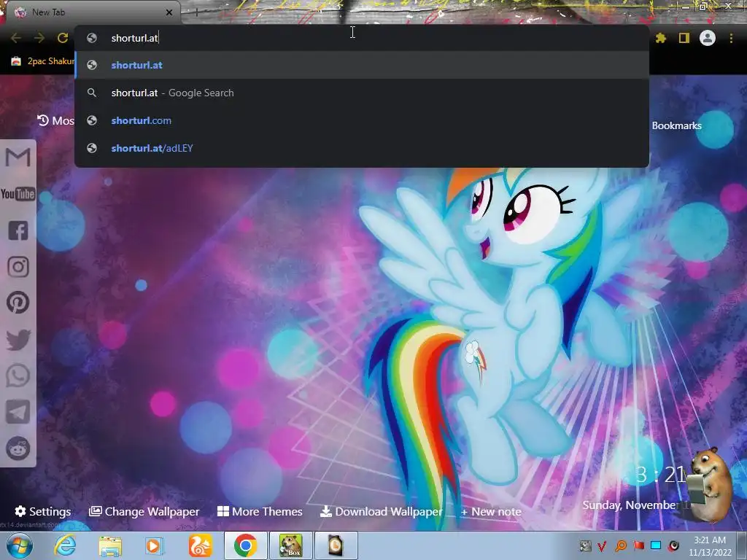The height and width of the screenshot is (560, 747).
Task: Open Instagram sidebar shortcut
Action: click(x=18, y=267)
